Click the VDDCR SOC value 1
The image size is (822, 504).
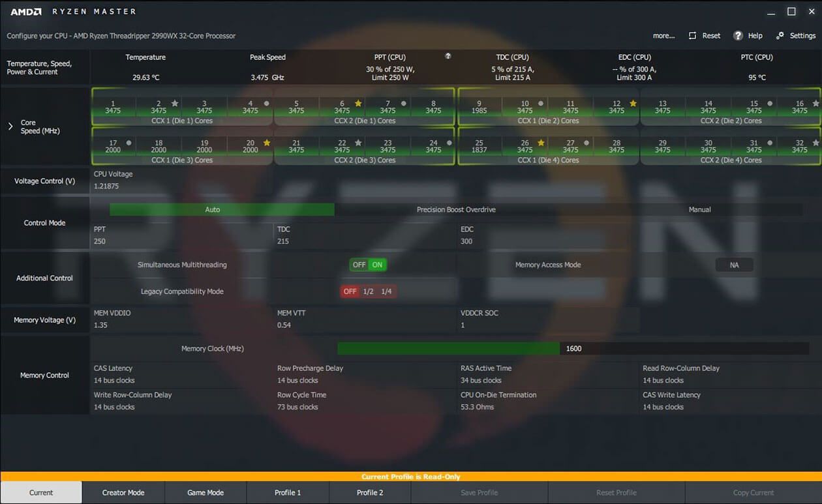pos(463,325)
